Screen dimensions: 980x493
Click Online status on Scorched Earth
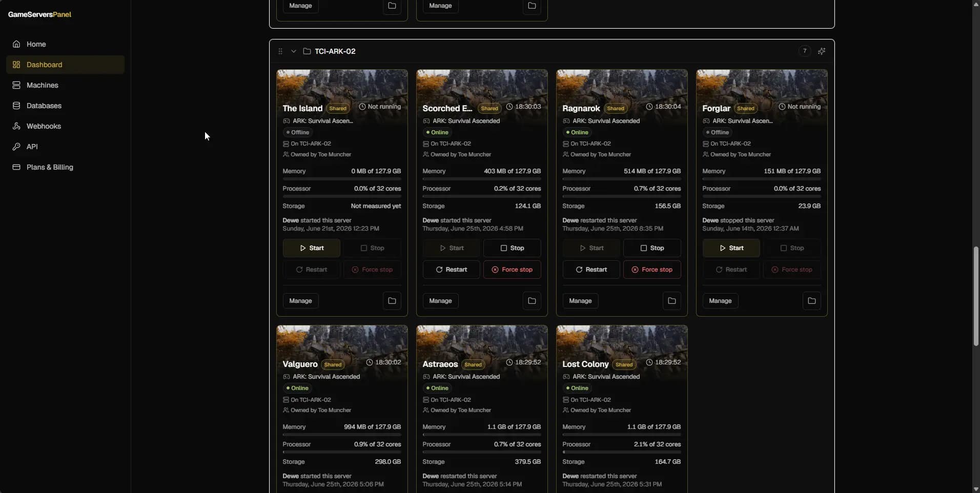click(437, 132)
